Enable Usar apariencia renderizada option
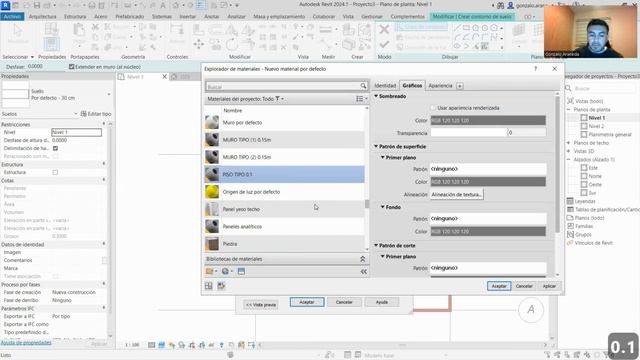 pos(433,108)
